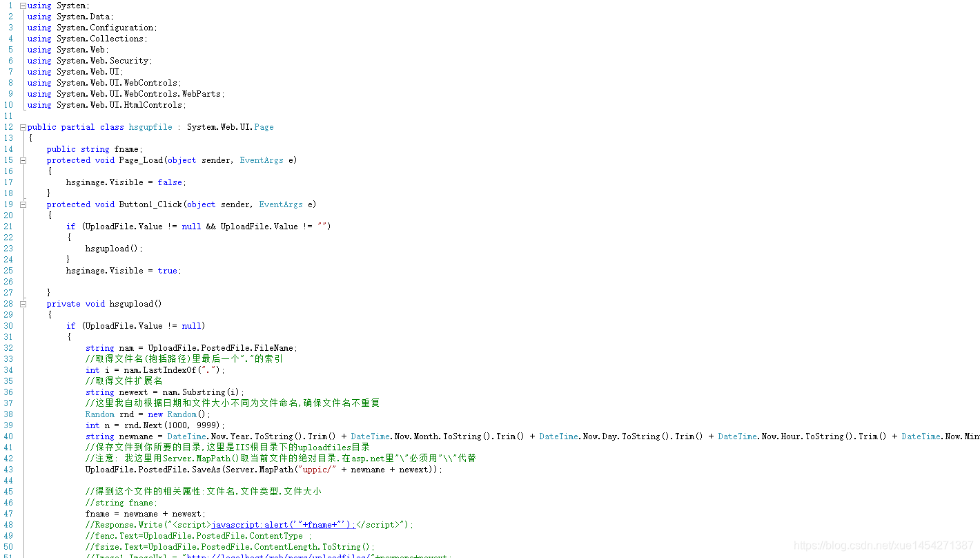Screen dimensions: 980x558
Task: Click the underlined javascript:alert link in line 48
Action: coord(283,525)
